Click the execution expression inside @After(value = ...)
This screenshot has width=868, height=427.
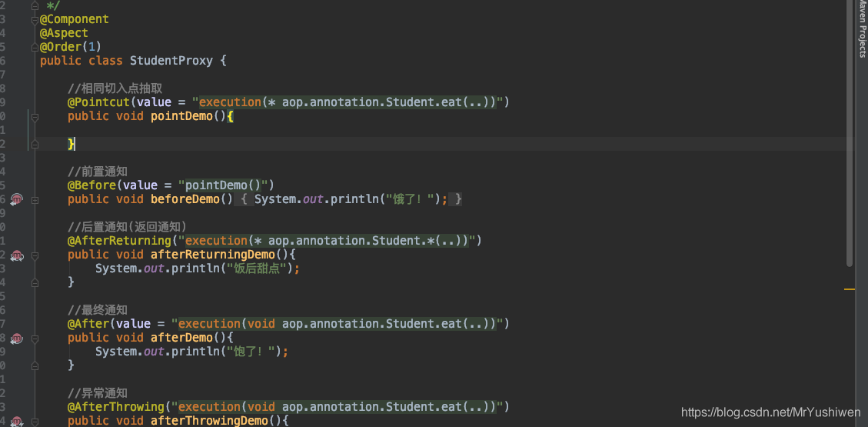(337, 324)
